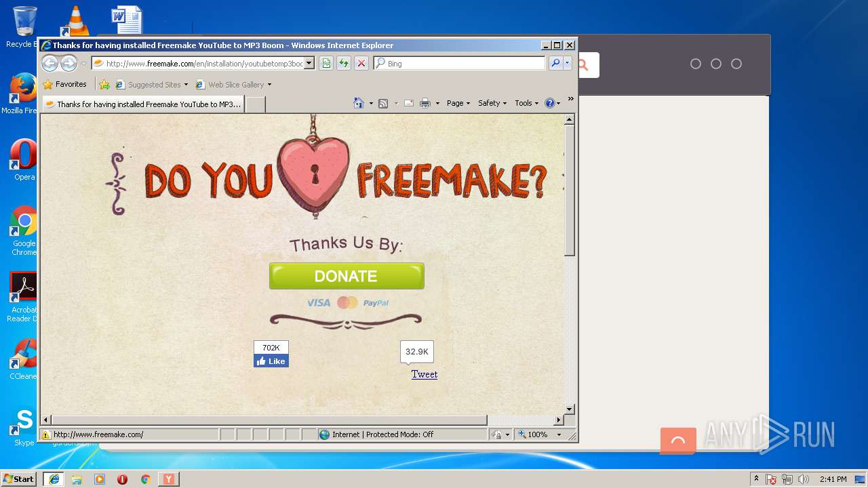The width and height of the screenshot is (868, 488).
Task: Click the orange Y taskbar application icon
Action: coord(168,479)
